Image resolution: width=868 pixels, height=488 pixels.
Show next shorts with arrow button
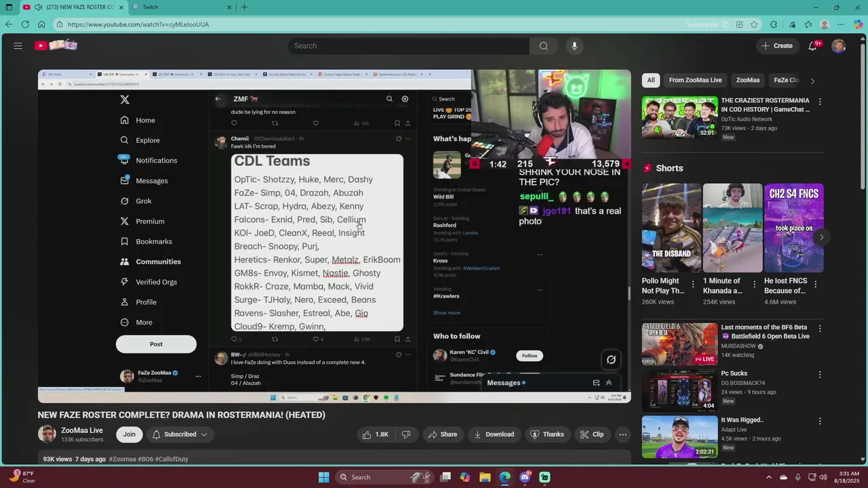pyautogui.click(x=821, y=237)
